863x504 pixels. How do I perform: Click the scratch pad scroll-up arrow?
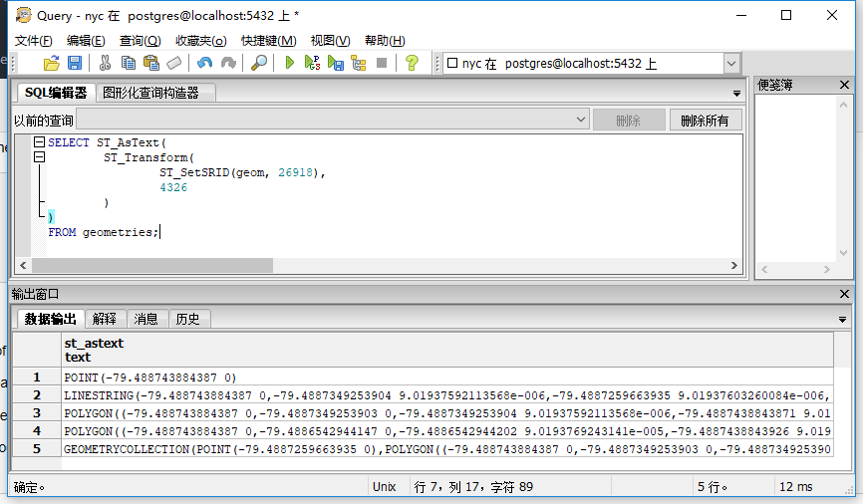coord(843,104)
